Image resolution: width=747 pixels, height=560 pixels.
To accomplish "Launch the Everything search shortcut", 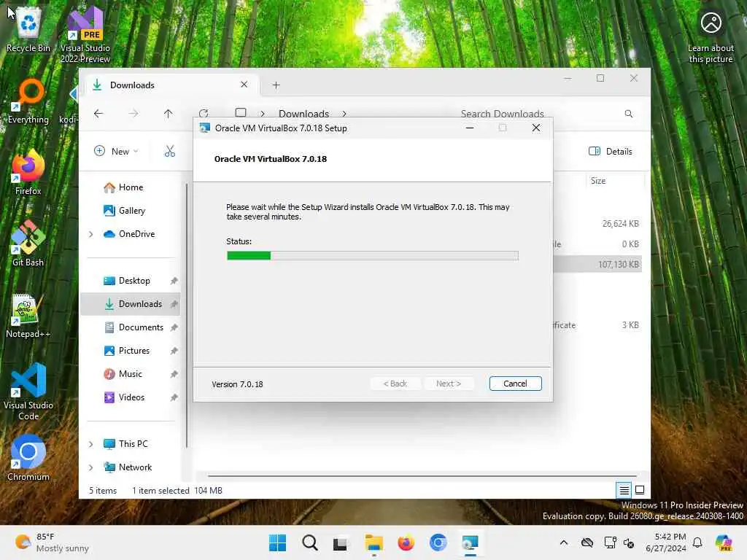I will click(x=28, y=101).
